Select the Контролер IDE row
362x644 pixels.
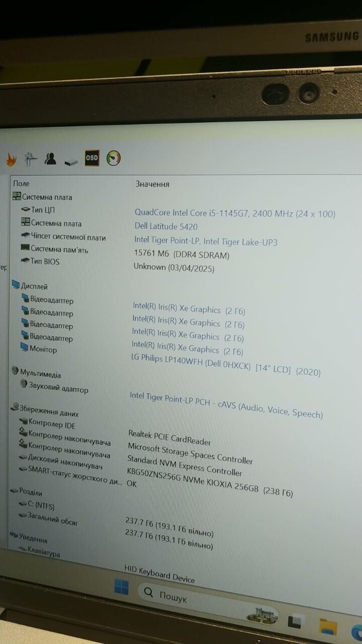(52, 424)
